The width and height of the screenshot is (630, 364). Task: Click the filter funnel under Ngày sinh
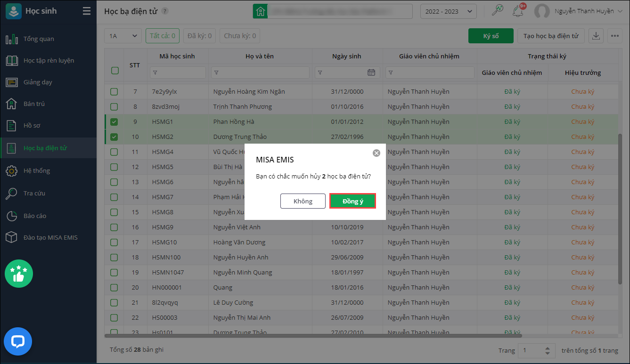coord(320,73)
